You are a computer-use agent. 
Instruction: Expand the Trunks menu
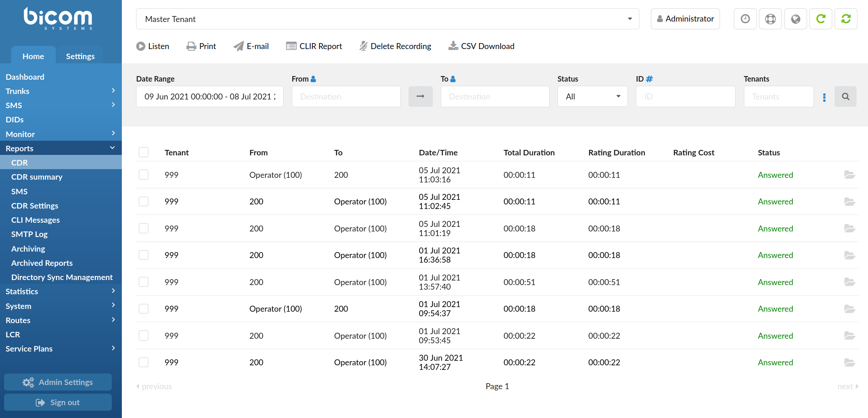coord(61,91)
